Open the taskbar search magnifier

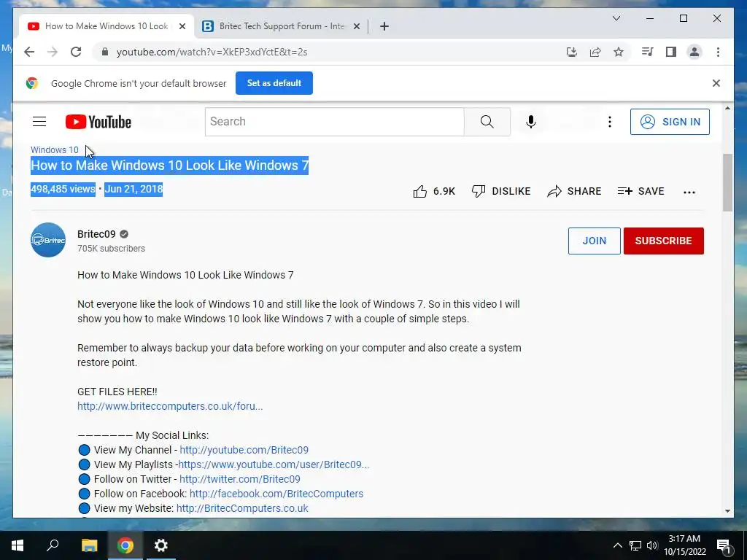(x=53, y=545)
